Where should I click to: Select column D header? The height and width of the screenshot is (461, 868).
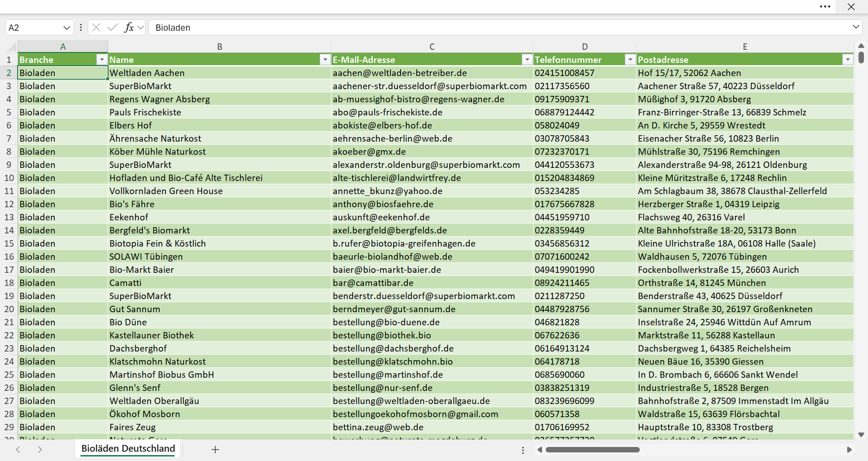pyautogui.click(x=585, y=47)
